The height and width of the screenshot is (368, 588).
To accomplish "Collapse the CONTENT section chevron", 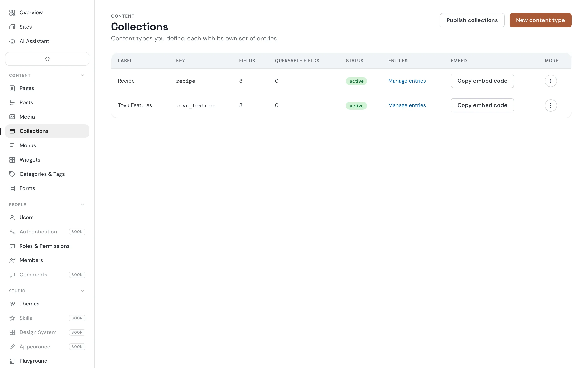I will (x=82, y=75).
